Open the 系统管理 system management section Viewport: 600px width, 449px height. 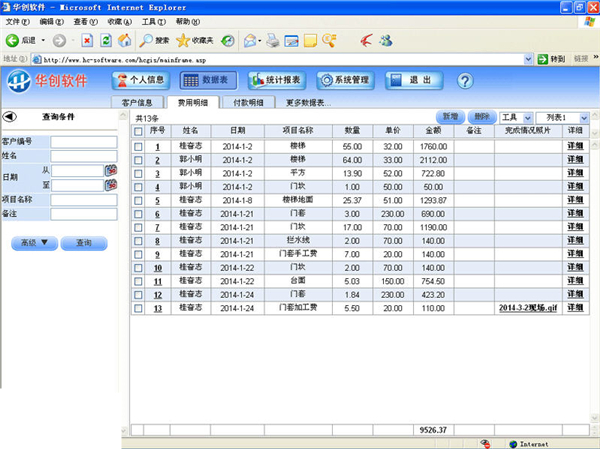(x=344, y=80)
